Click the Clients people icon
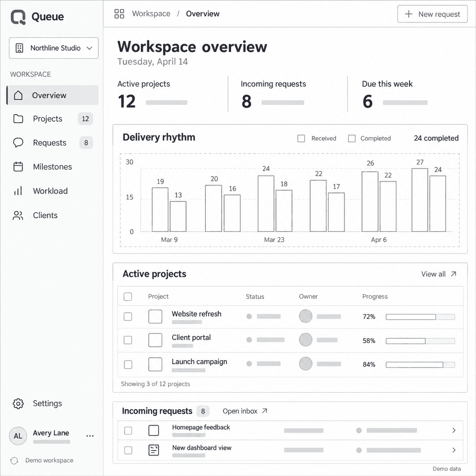This screenshot has height=476, width=476. tap(18, 215)
